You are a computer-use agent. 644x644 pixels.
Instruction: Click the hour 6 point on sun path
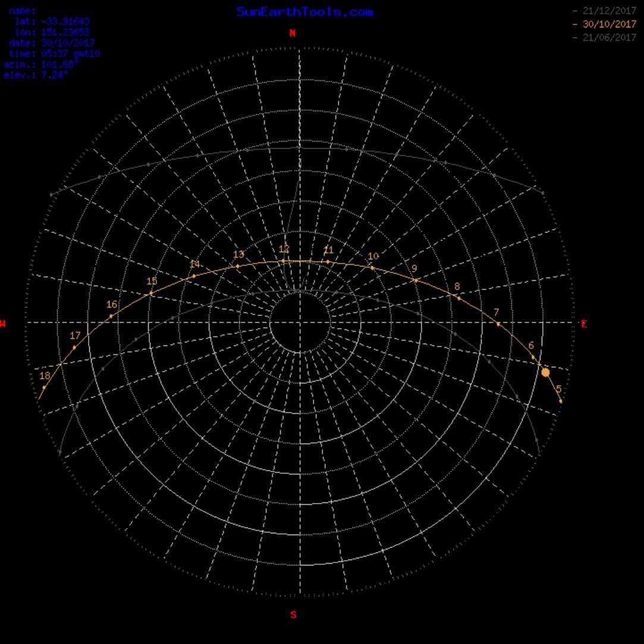pos(533,357)
